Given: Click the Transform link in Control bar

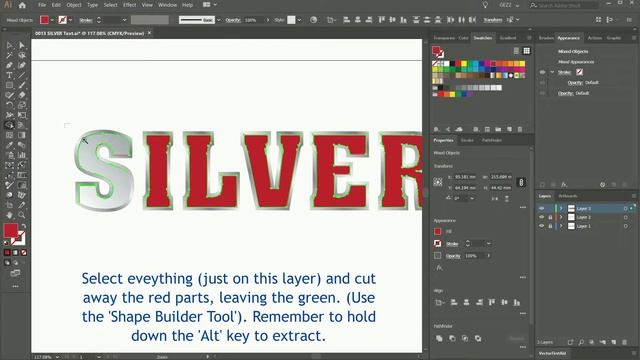Looking at the screenshot, I should tap(493, 20).
